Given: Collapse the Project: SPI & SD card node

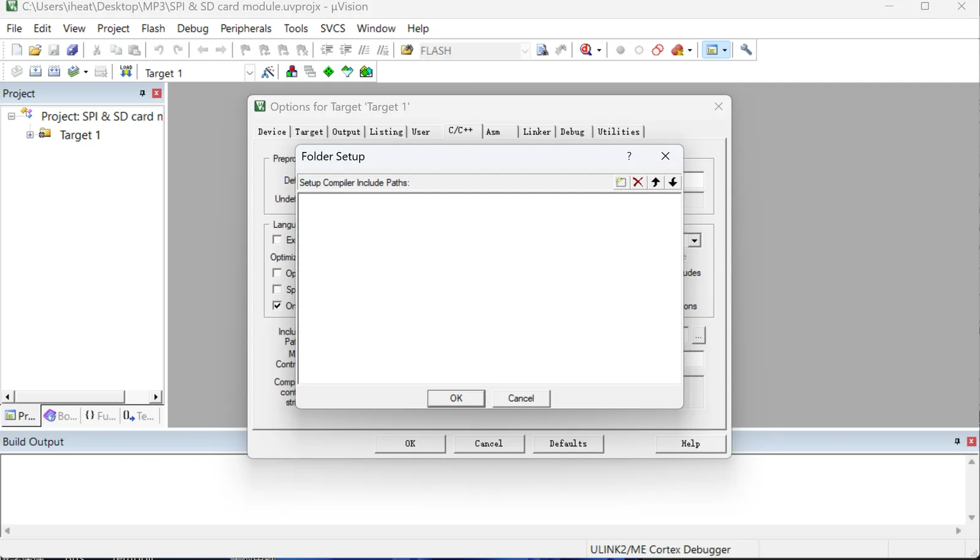Looking at the screenshot, I should click(11, 116).
